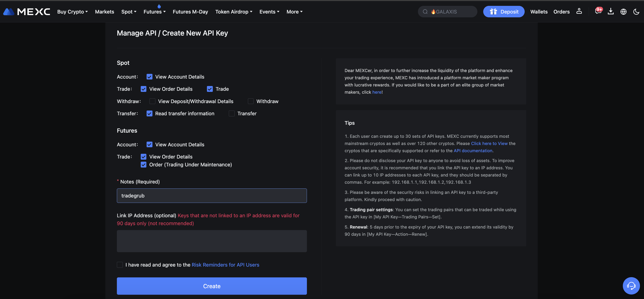Viewport: 644px width, 299px height.
Task: Click the user profile icon
Action: (579, 11)
